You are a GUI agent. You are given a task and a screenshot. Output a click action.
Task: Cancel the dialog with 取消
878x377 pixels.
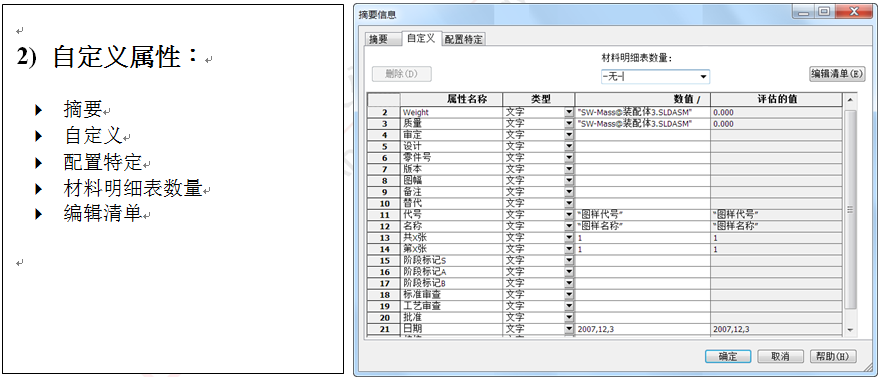[x=779, y=356]
